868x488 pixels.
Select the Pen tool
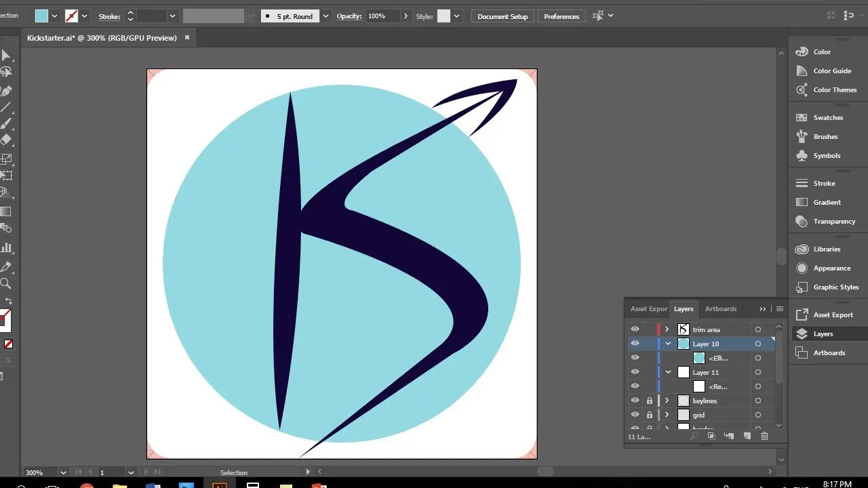pos(5,91)
